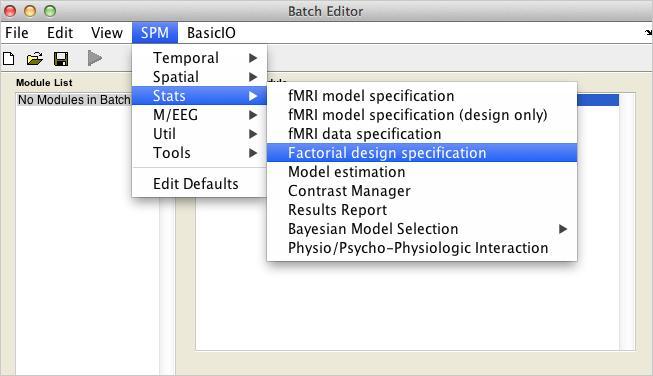Open the View menu

(107, 33)
